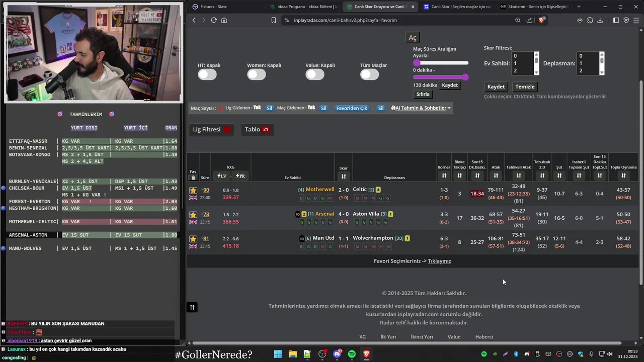This screenshot has width=644, height=362.
Task: Sort by Son 15 Dakika Topl.Şut arrows
Action: point(599,175)
